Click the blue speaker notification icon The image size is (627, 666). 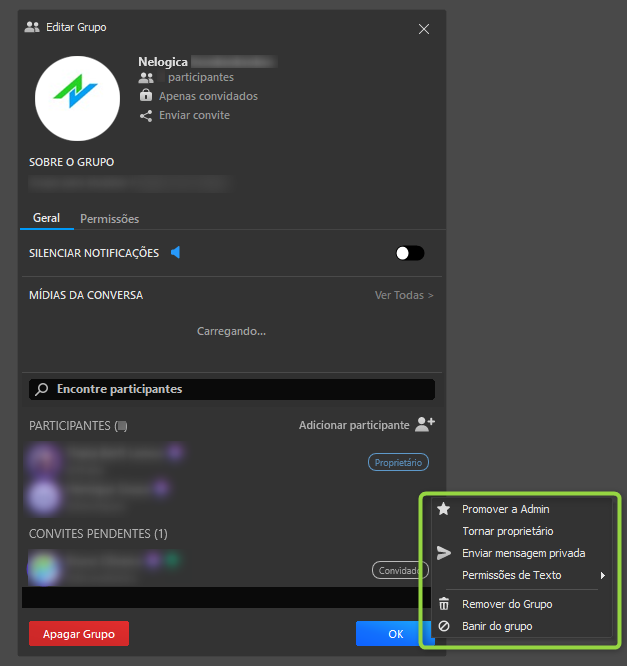coord(175,252)
